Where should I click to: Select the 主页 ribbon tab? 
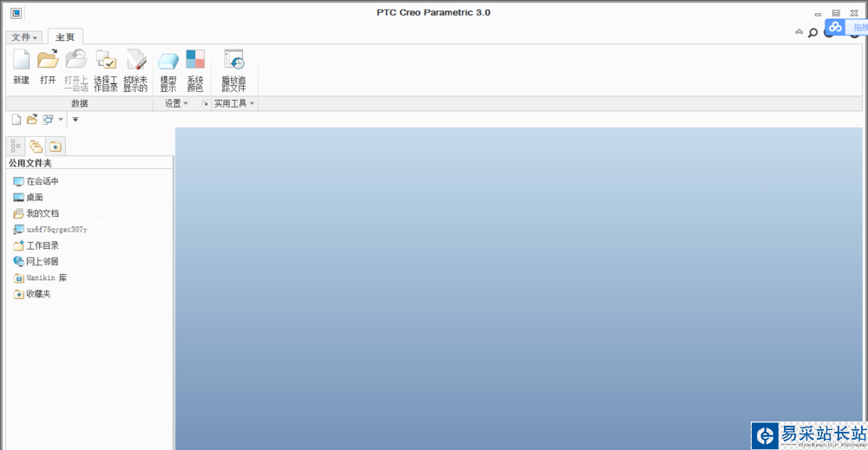click(65, 37)
